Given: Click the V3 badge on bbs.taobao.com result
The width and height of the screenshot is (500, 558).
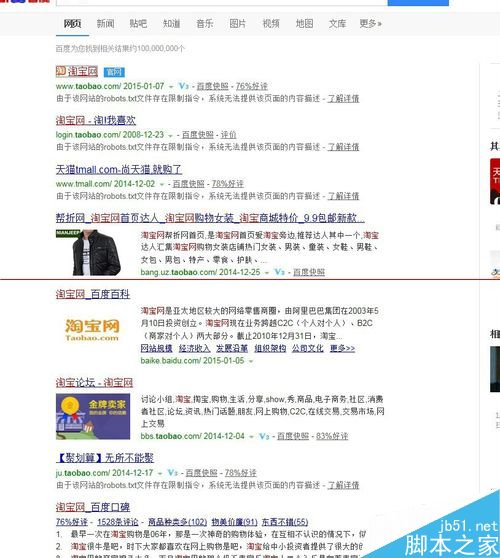Looking at the screenshot, I should [x=264, y=436].
